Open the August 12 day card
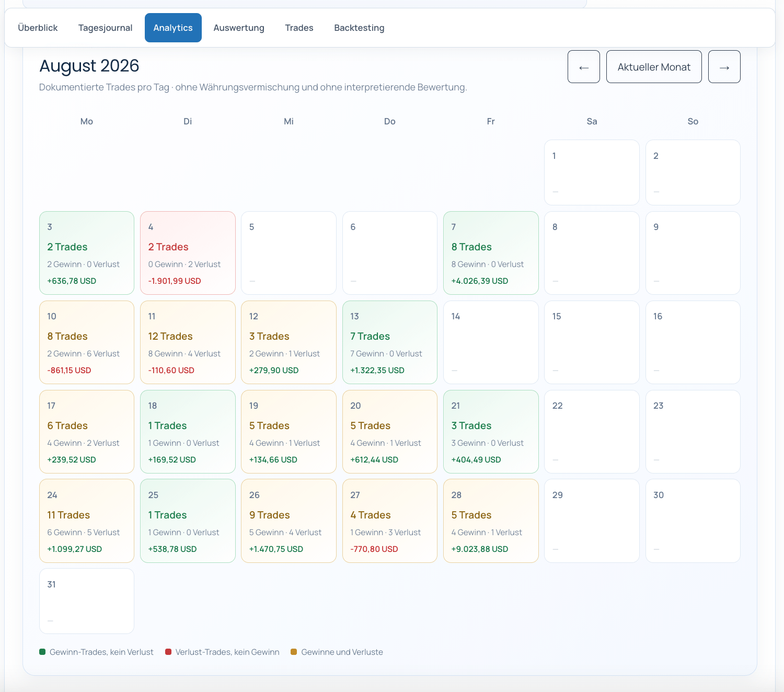Screen dimensions: 784x692 [x=289, y=342]
